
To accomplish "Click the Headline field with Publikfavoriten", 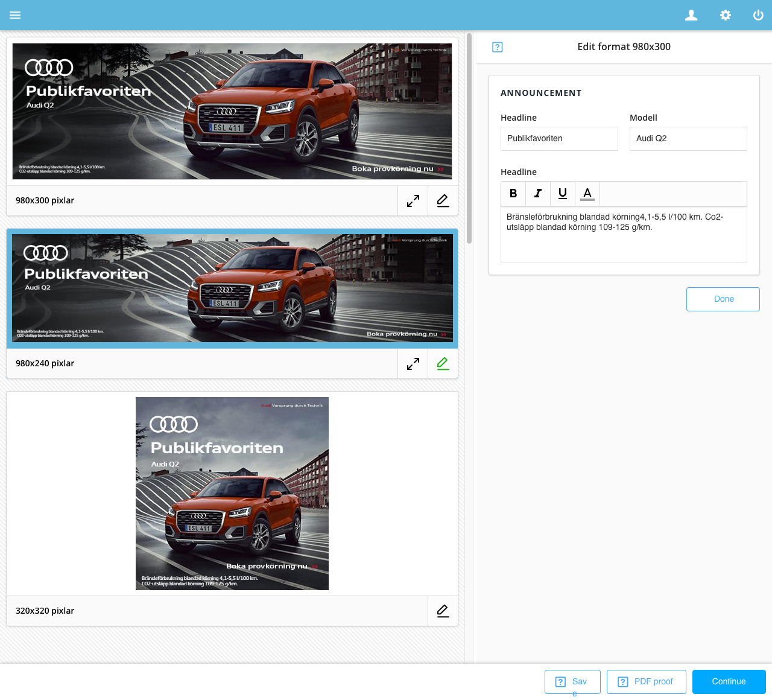I will (559, 139).
